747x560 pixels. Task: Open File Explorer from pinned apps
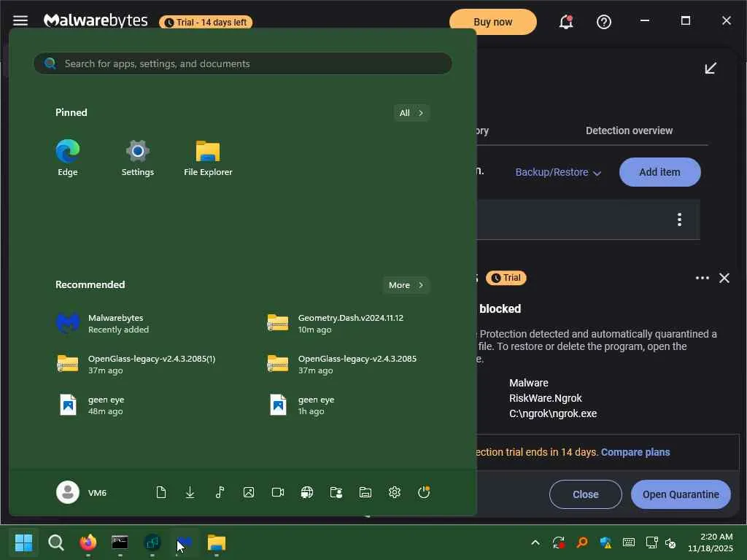(208, 158)
